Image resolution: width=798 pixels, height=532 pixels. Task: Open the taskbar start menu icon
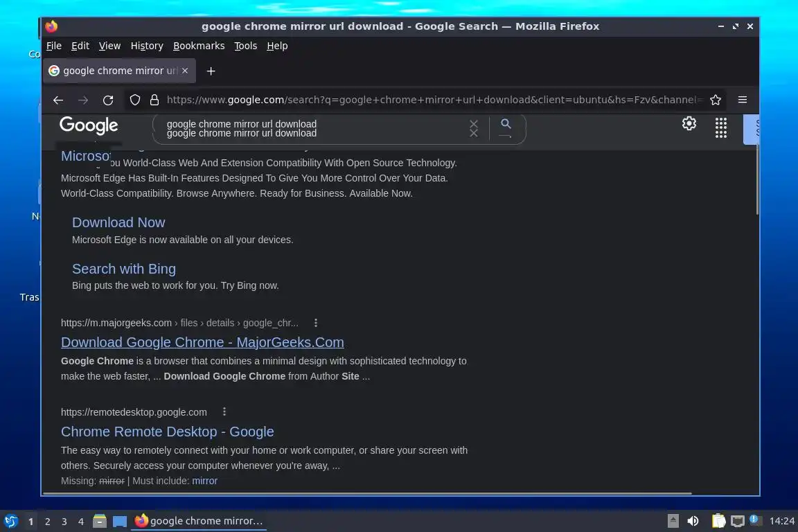coord(10,521)
